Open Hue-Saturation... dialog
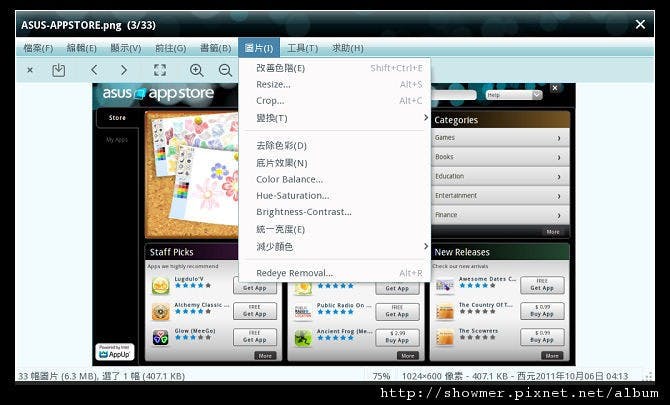This screenshot has height=405, width=670. coord(335,196)
